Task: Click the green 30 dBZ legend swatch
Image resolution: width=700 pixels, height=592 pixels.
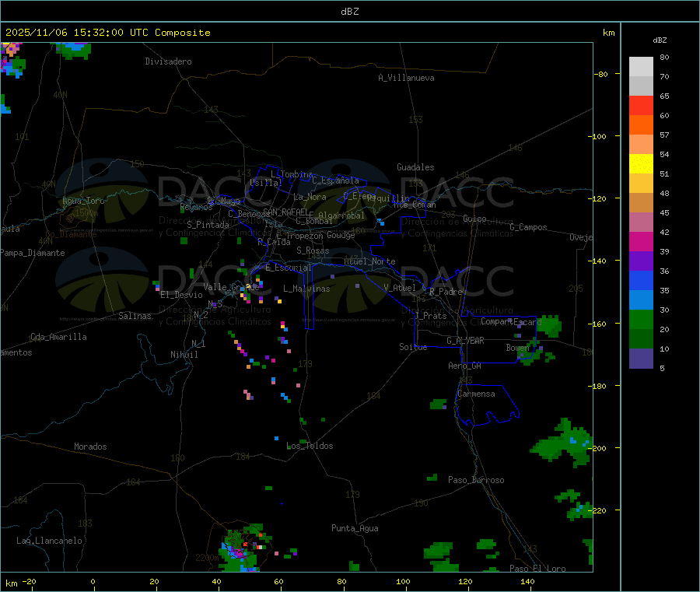Action: coord(641,319)
